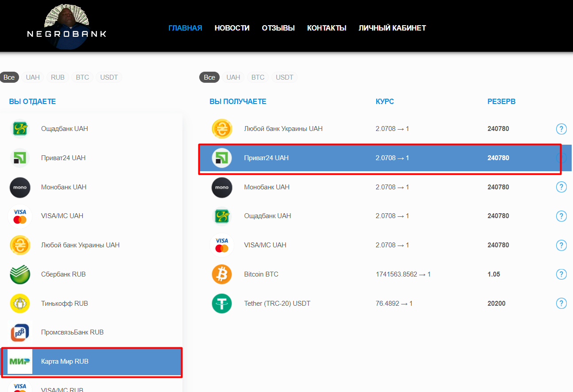Click the Bitcoin reserve value 1.05

494,274
